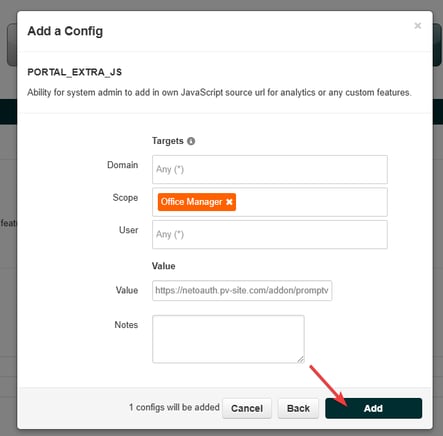Click the Notes textarea resize handle

pos(301,359)
